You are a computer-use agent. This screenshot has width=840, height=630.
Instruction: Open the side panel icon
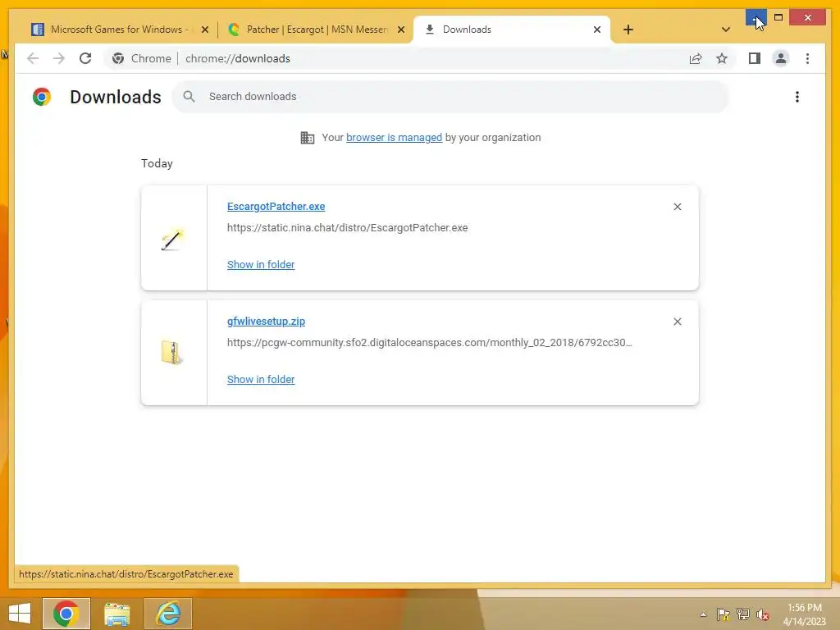[755, 58]
